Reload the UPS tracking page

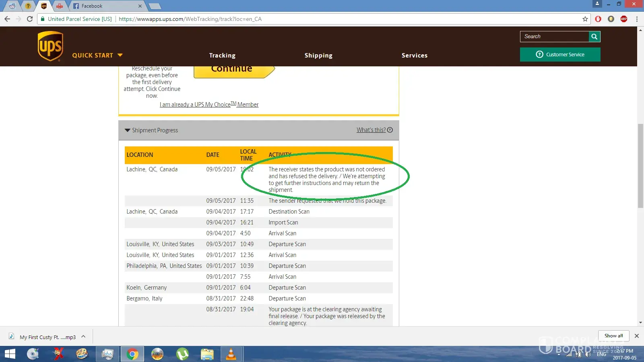pos(30,19)
